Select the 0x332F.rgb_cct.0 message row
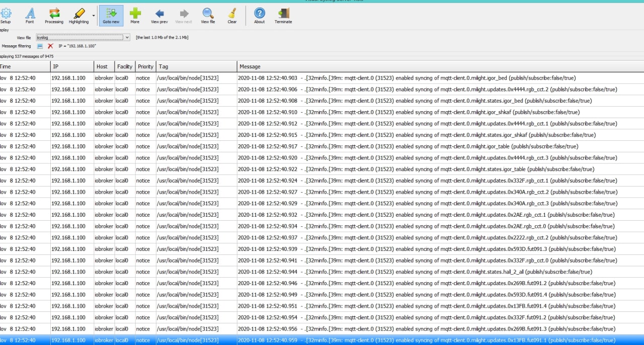This screenshot has width=644, height=345. (x=322, y=261)
